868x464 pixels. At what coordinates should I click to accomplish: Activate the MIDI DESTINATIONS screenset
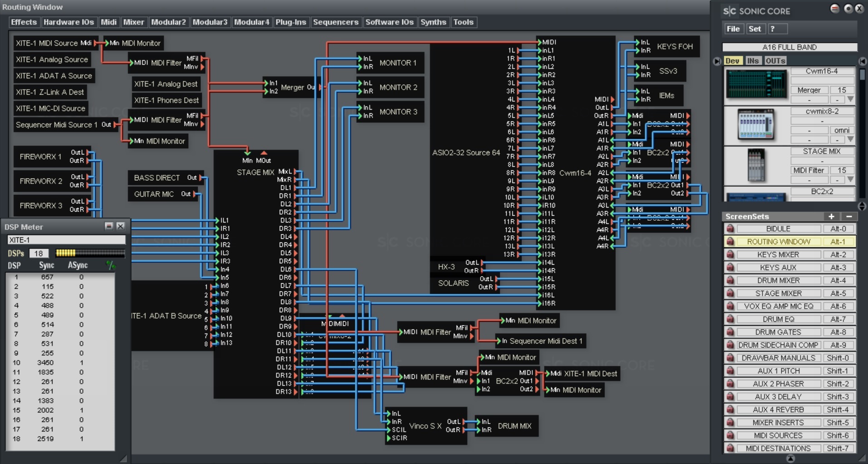778,448
